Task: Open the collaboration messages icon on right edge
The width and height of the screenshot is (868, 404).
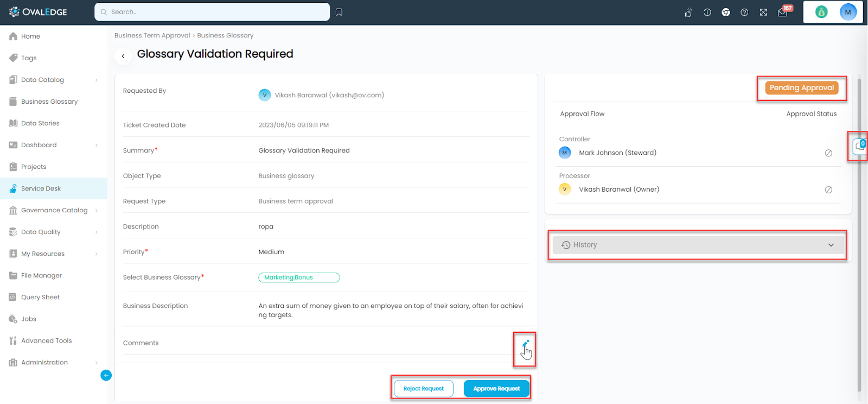Action: pos(860,146)
